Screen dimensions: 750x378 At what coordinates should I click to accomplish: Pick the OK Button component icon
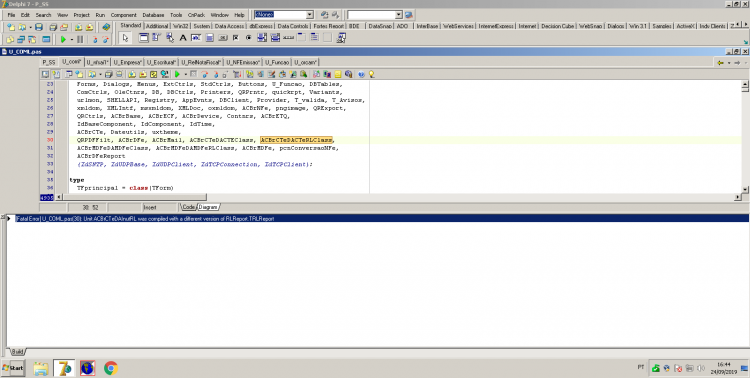tap(222, 38)
